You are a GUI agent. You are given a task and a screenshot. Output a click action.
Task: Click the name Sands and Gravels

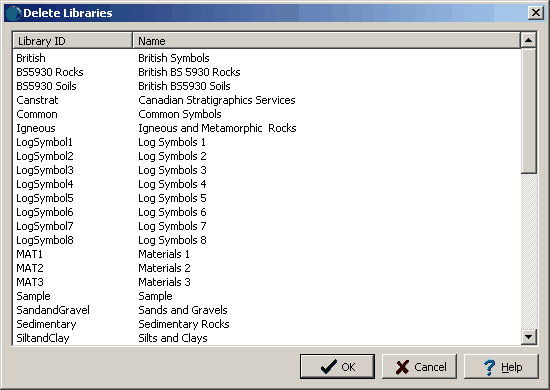coord(183,310)
